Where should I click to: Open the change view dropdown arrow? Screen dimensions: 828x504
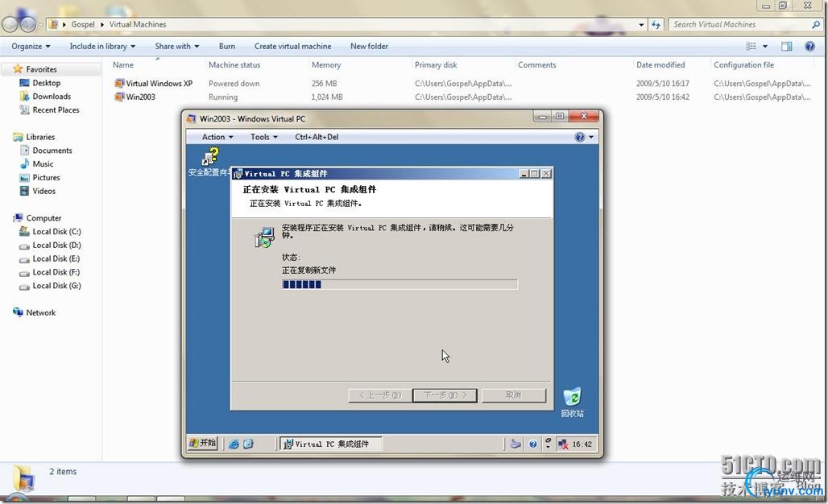764,47
